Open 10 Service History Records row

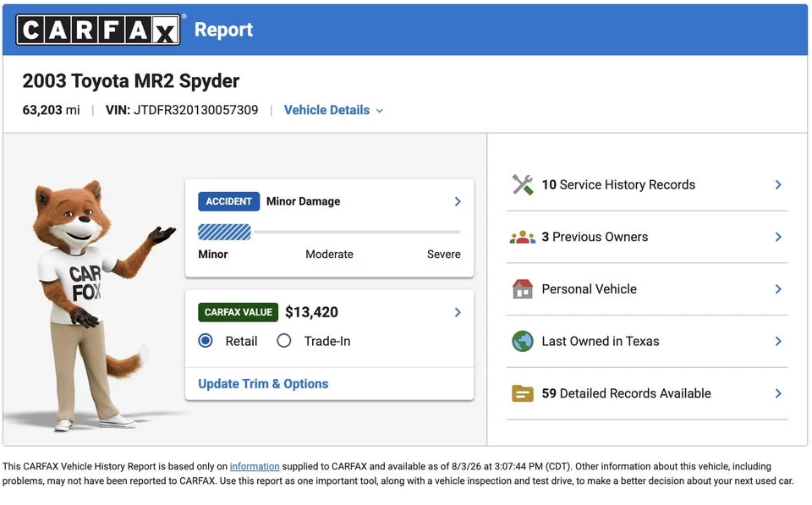click(647, 185)
